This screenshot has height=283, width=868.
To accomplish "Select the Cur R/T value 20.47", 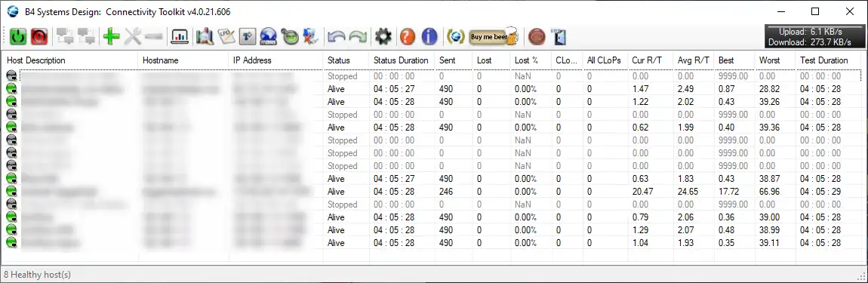I will click(642, 192).
